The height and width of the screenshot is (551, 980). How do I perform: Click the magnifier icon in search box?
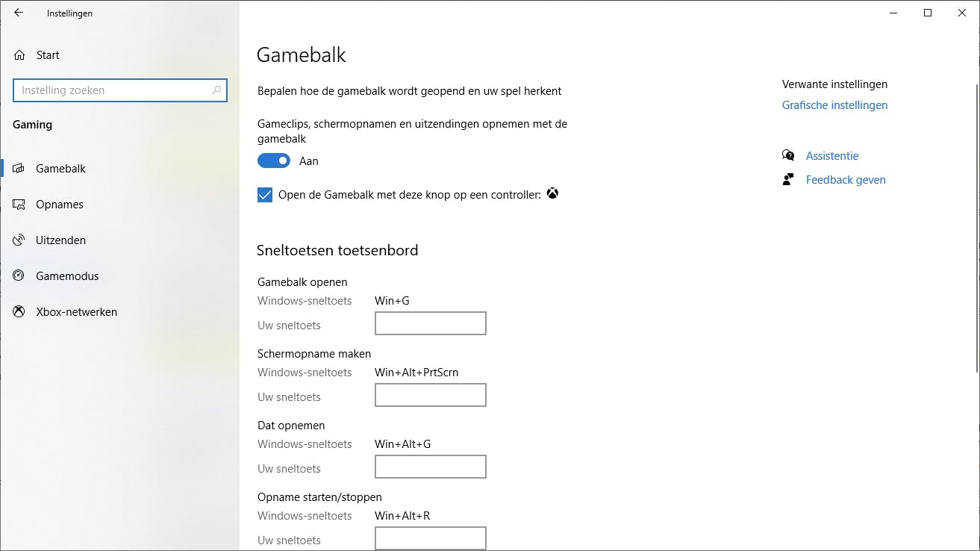[216, 90]
